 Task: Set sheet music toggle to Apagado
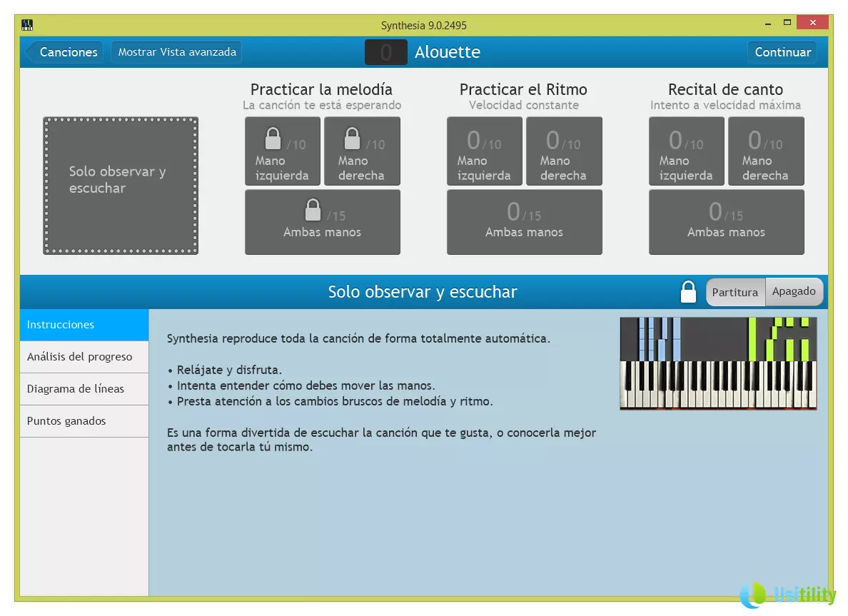pyautogui.click(x=794, y=291)
